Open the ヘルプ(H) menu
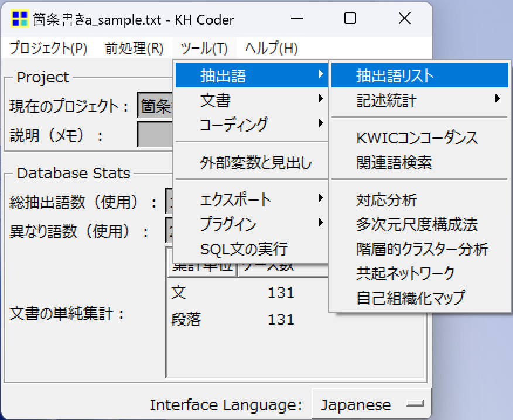 [x=272, y=49]
